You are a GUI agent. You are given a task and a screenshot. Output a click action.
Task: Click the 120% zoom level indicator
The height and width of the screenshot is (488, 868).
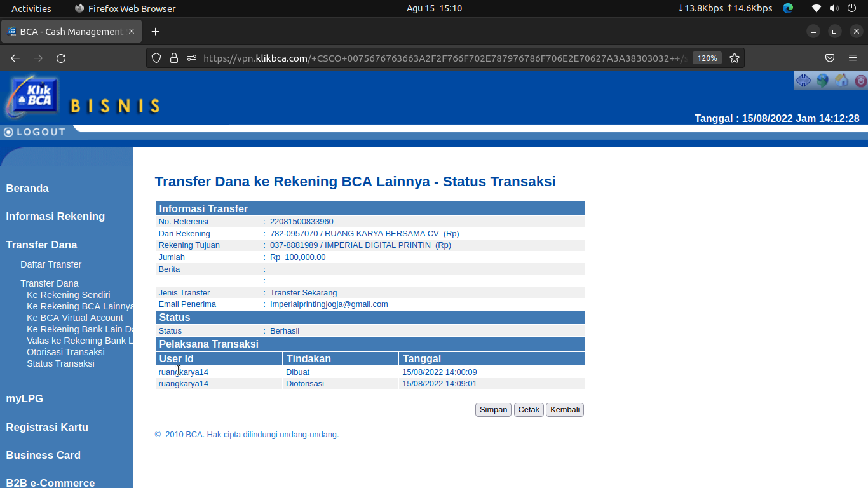point(707,58)
